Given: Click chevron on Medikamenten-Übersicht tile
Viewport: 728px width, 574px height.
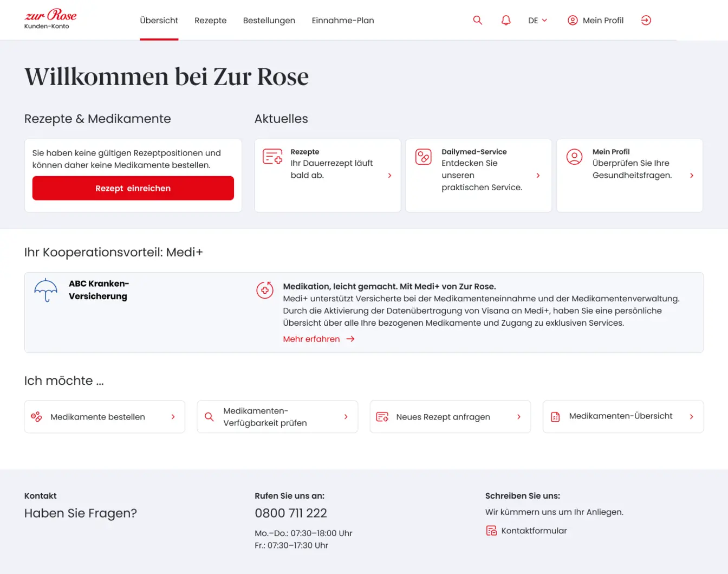Looking at the screenshot, I should pos(692,417).
